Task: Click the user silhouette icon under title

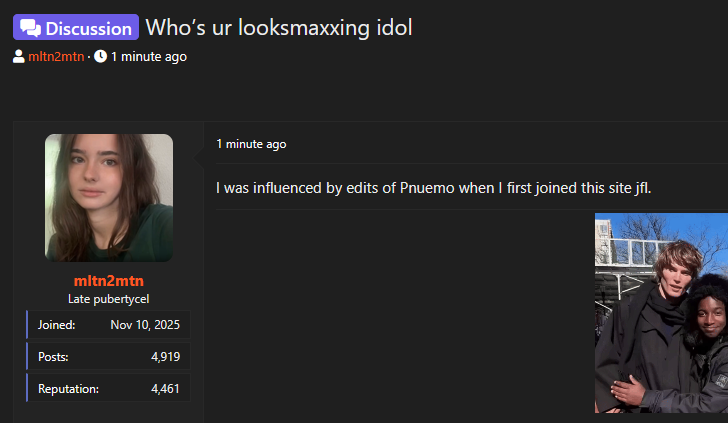Action: 19,57
